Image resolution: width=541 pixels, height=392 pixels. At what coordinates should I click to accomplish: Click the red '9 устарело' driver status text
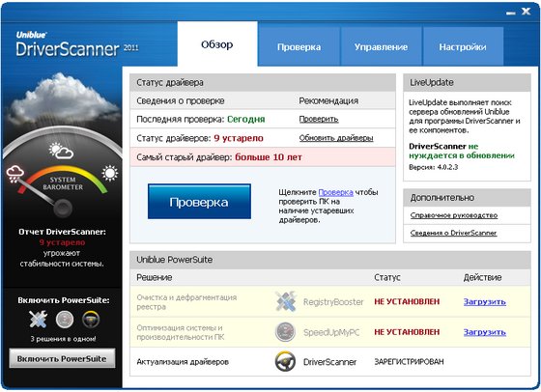[239, 138]
